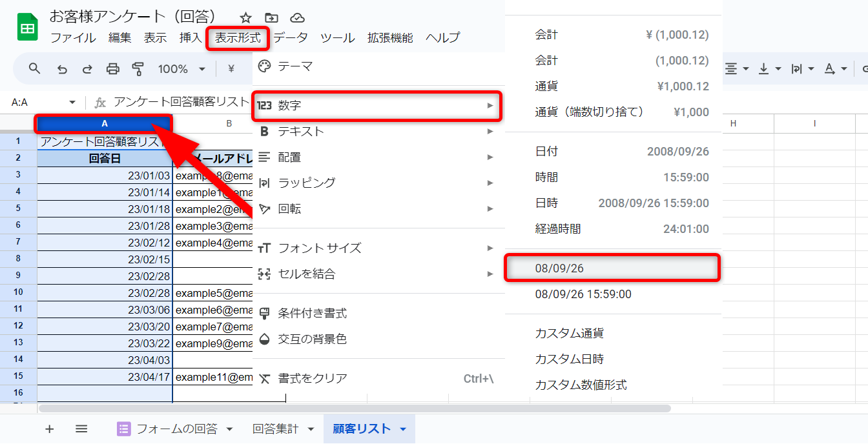Print the spreadsheet using the printer icon

pos(112,69)
